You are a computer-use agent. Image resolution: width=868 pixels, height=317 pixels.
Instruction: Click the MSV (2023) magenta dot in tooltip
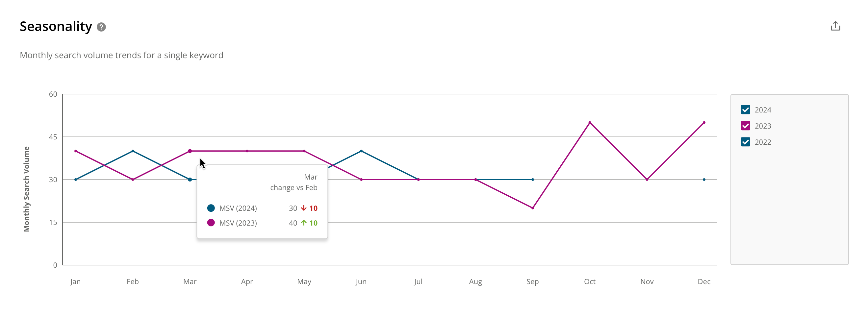click(x=211, y=223)
